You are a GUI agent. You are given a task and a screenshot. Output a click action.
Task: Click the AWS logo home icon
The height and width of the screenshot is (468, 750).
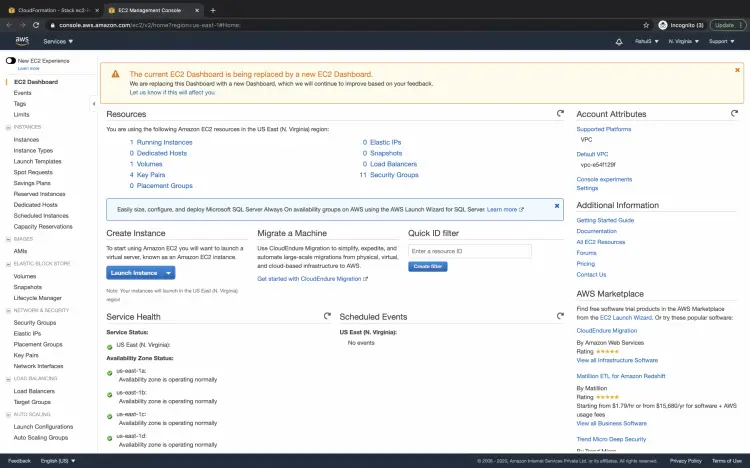[x=22, y=41]
